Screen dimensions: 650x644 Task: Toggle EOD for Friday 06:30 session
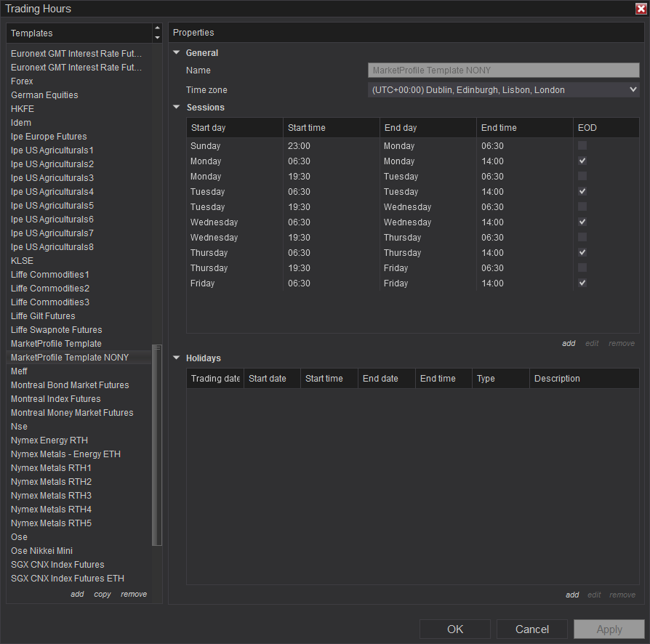pos(582,283)
